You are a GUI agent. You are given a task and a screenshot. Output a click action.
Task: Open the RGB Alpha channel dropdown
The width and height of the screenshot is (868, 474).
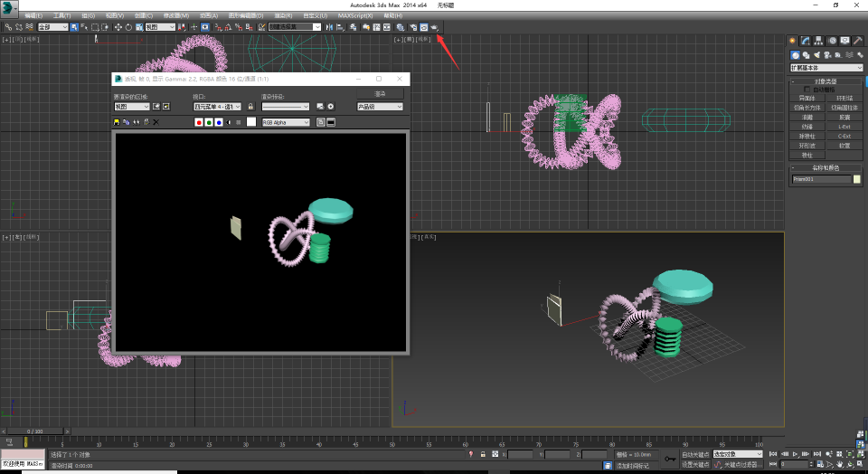[286, 122]
